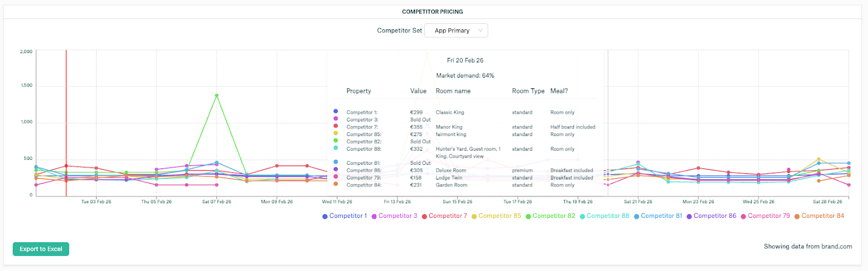Click Competitor 88 teal legend marker
868x271 pixels.
[x=583, y=216]
